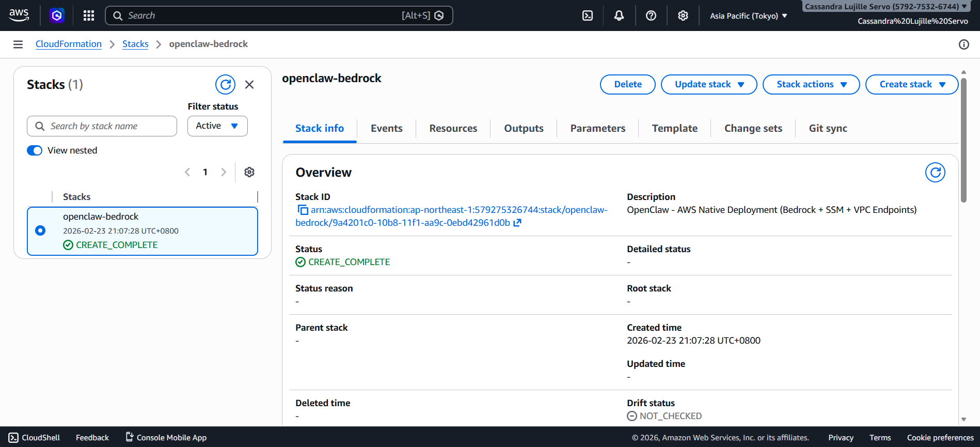The height and width of the screenshot is (447, 980).
Task: Click the vertical scrollbar thumb
Action: point(963,140)
